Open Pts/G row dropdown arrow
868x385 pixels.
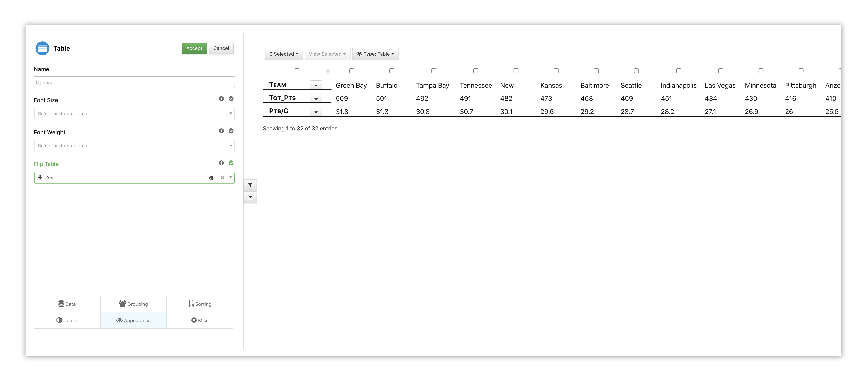point(316,111)
